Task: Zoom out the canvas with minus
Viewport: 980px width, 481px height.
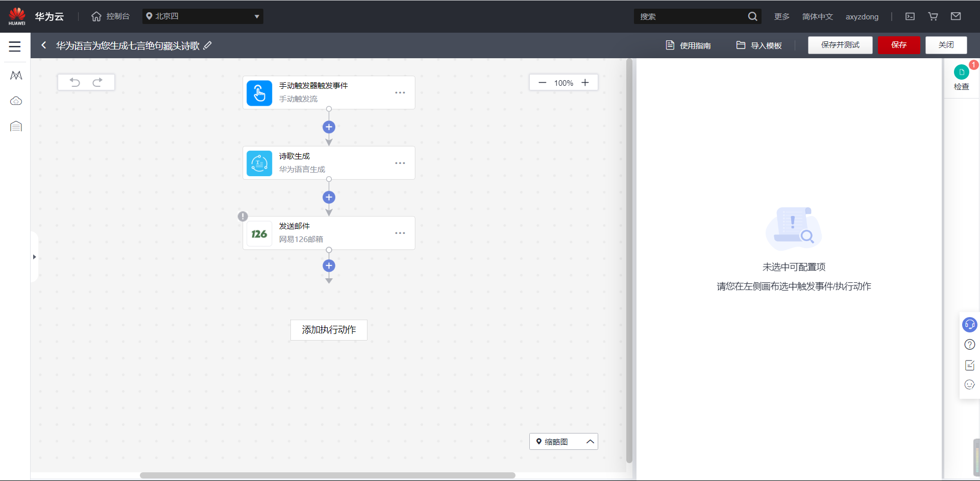Action: tap(542, 83)
